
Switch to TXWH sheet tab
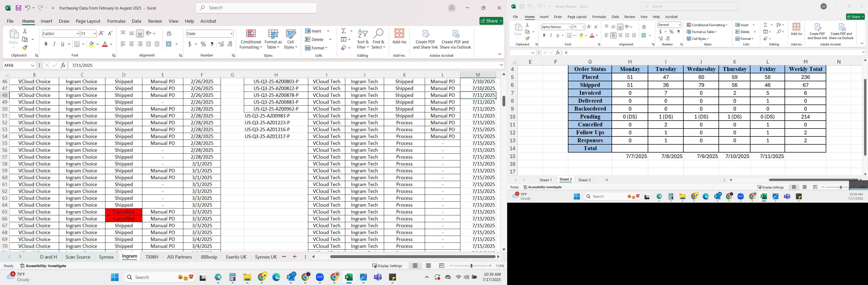[152, 257]
